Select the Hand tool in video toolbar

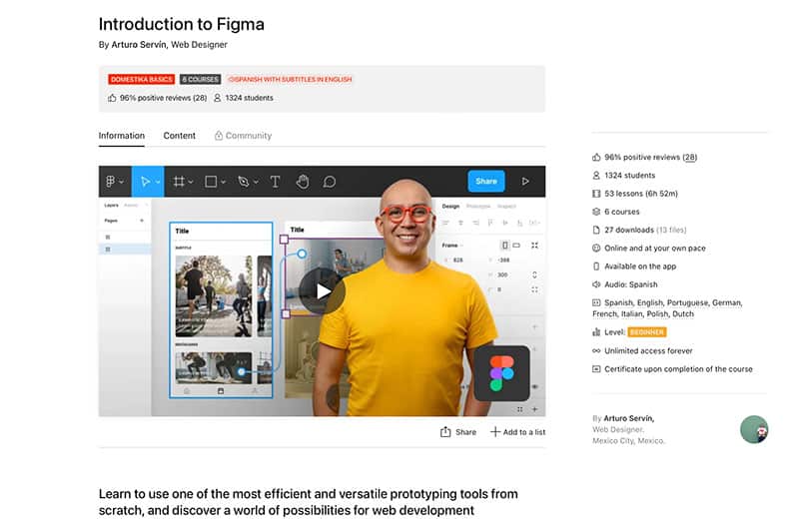[x=303, y=182]
